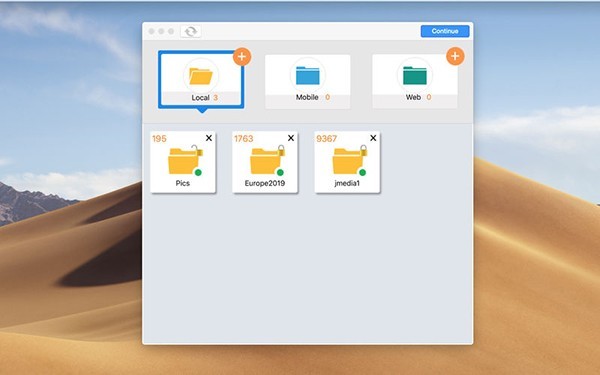
Task: Click the 195 file count on Pics
Action: [x=159, y=139]
